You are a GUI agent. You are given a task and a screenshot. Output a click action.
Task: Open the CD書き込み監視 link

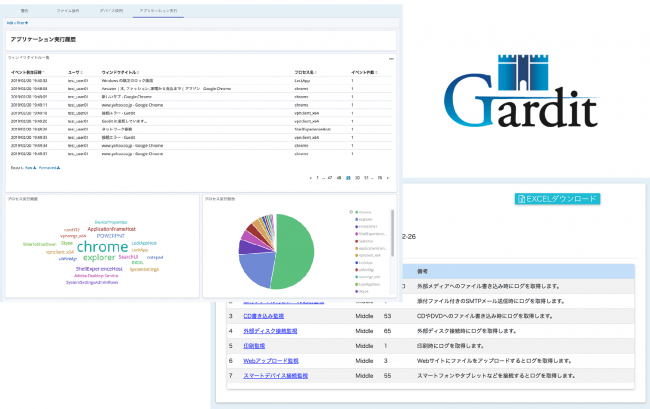tap(258, 316)
